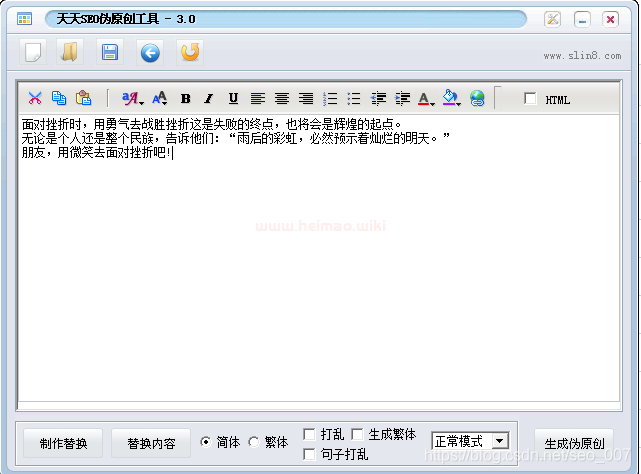Open the font dropdown arrow
Viewport: 641px width, 474px height.
[x=141, y=101]
